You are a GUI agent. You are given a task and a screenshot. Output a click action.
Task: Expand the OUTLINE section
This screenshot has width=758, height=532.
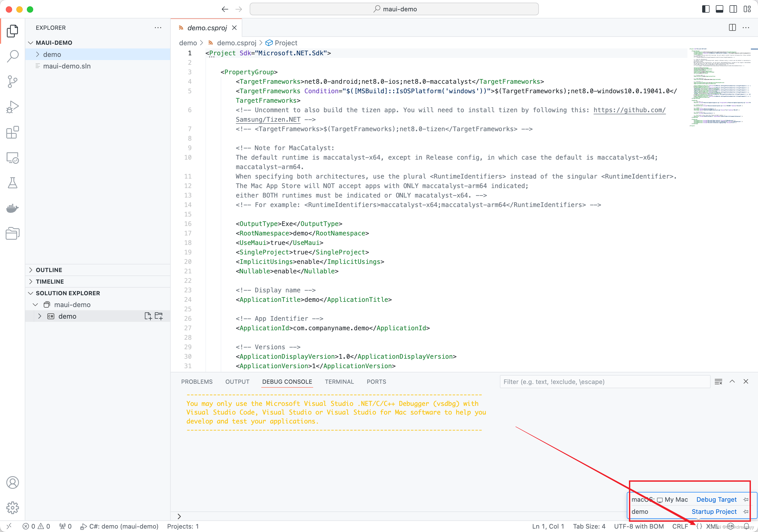pos(49,270)
